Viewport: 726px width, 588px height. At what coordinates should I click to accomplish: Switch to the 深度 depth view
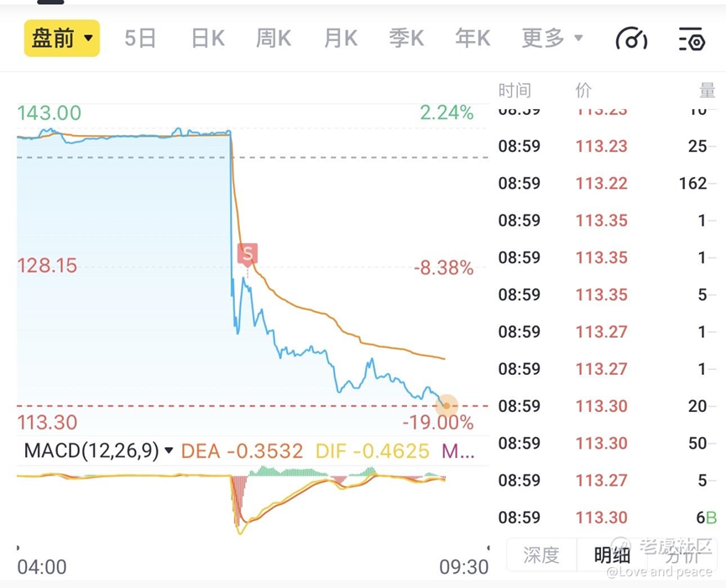pyautogui.click(x=541, y=554)
